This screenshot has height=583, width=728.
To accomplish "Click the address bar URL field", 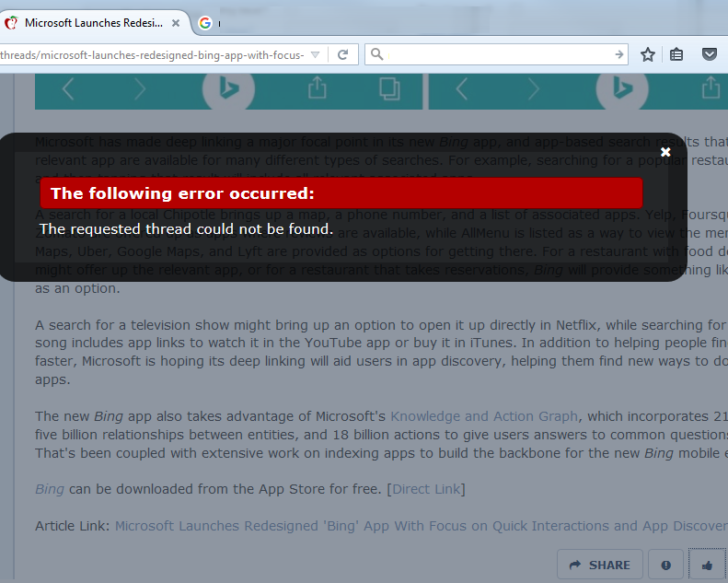I will click(x=153, y=55).
